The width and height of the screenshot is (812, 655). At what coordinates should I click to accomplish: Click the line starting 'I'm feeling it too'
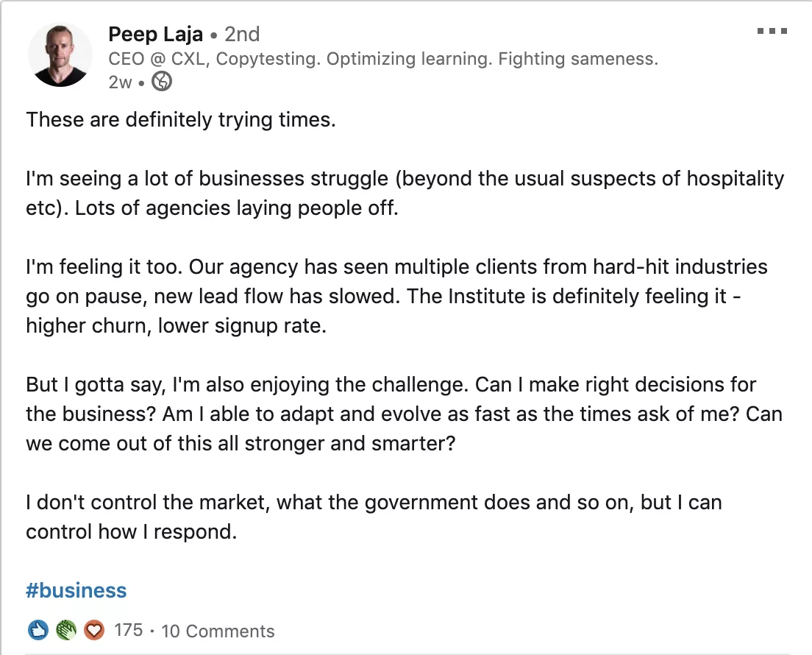[396, 267]
